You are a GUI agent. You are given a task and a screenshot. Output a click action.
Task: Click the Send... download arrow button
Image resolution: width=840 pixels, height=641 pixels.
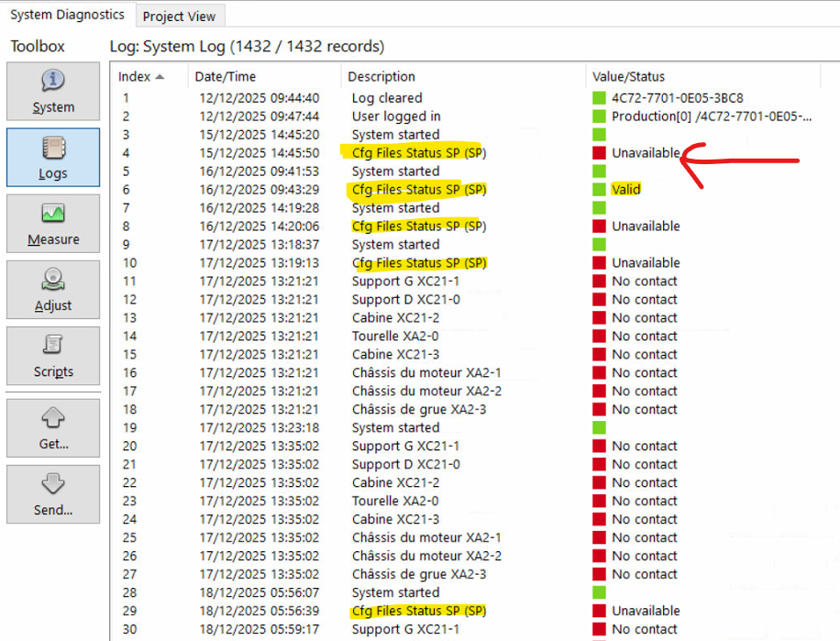click(53, 494)
